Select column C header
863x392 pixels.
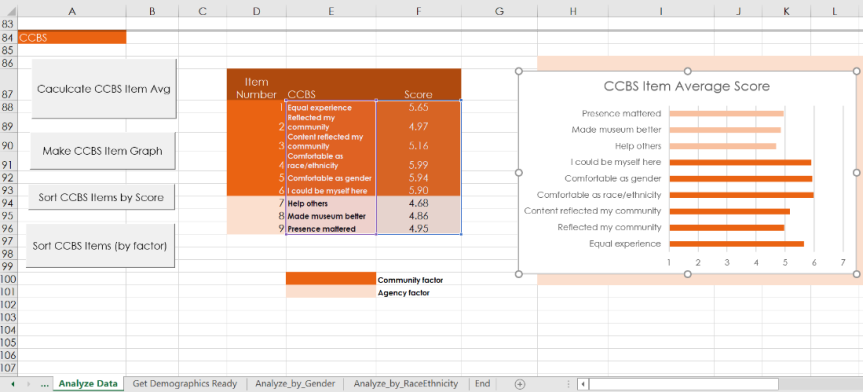[x=202, y=11]
